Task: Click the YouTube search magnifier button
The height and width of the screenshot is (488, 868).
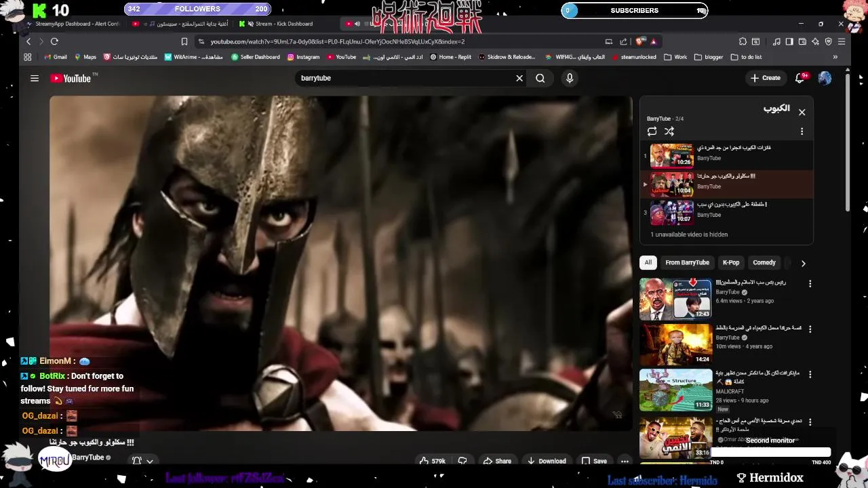Action: pyautogui.click(x=540, y=78)
